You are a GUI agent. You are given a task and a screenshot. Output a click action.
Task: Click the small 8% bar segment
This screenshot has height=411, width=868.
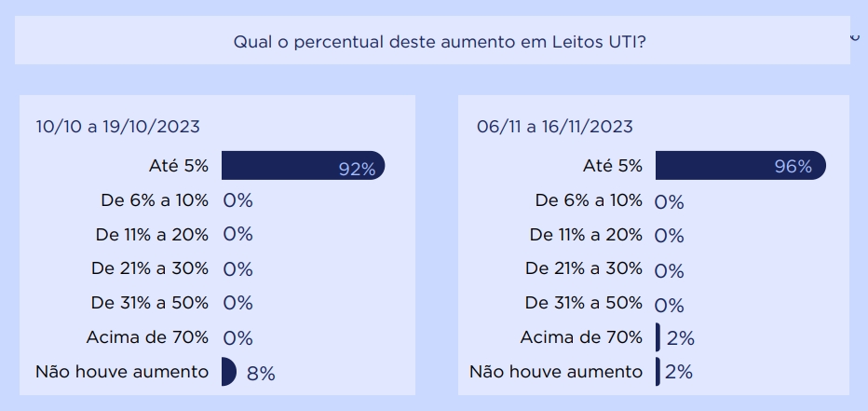(x=228, y=372)
